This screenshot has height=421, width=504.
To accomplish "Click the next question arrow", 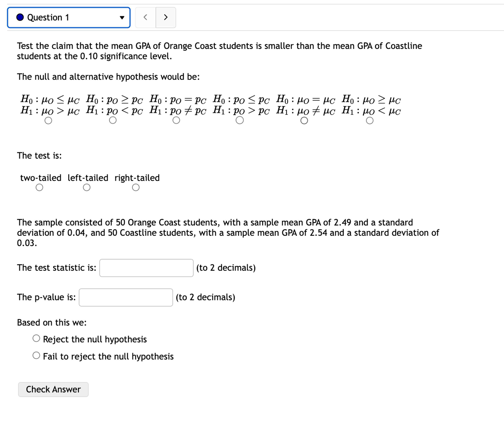I will (166, 17).
